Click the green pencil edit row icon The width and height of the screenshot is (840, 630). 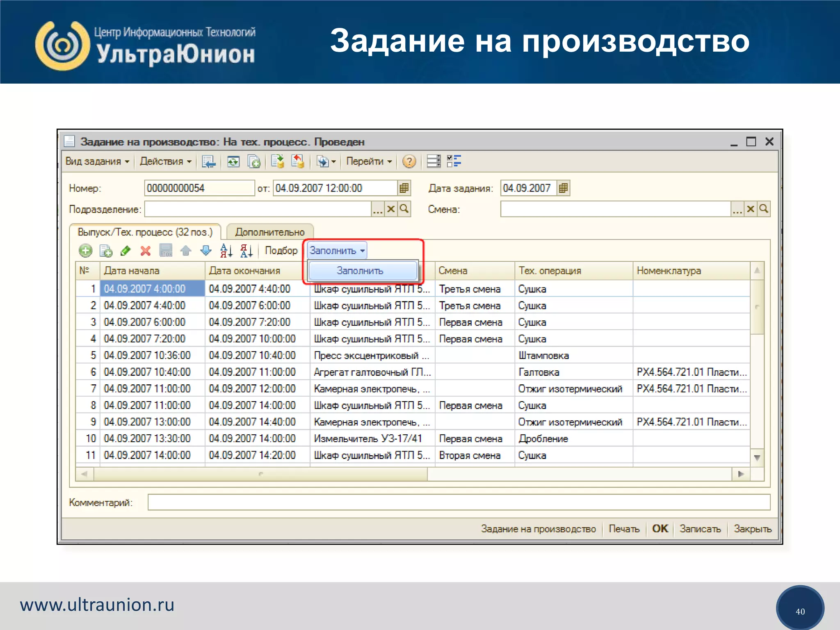[126, 251]
